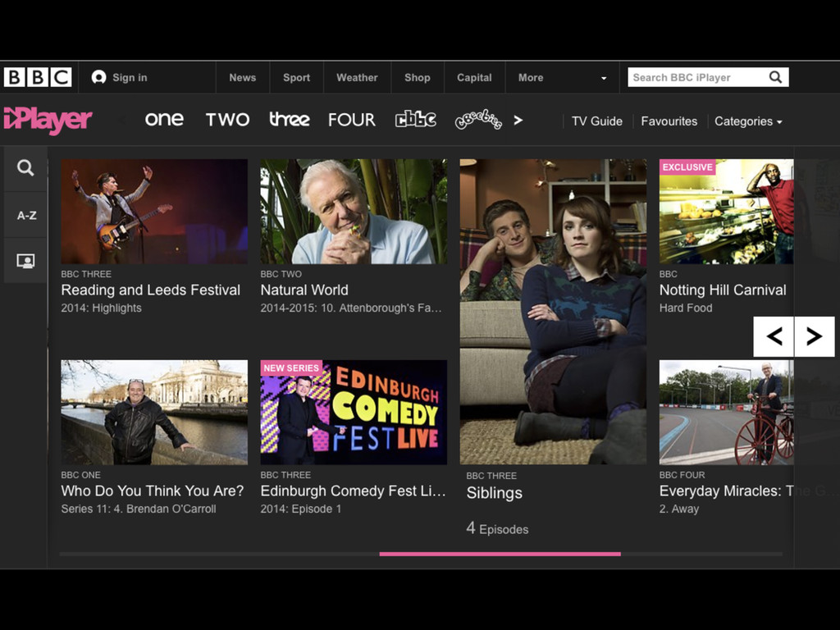Open the A-Z sidebar button
Screen dimensions: 840x630
pyautogui.click(x=26, y=216)
